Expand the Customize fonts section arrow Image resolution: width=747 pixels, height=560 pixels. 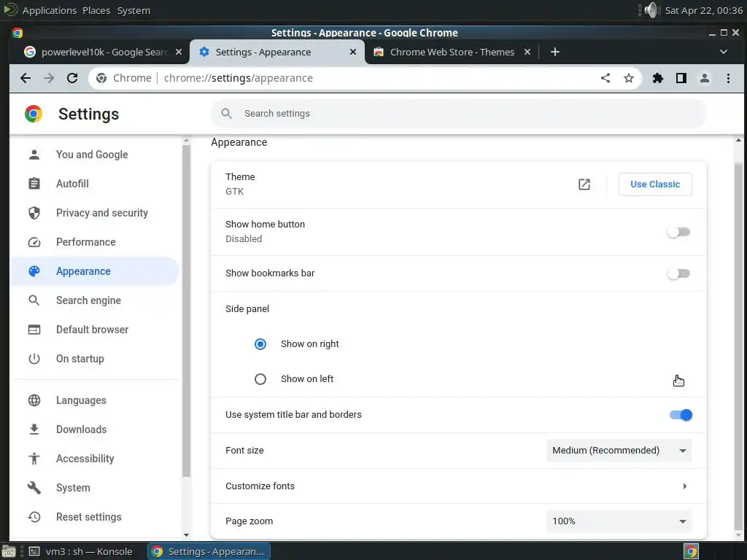684,486
